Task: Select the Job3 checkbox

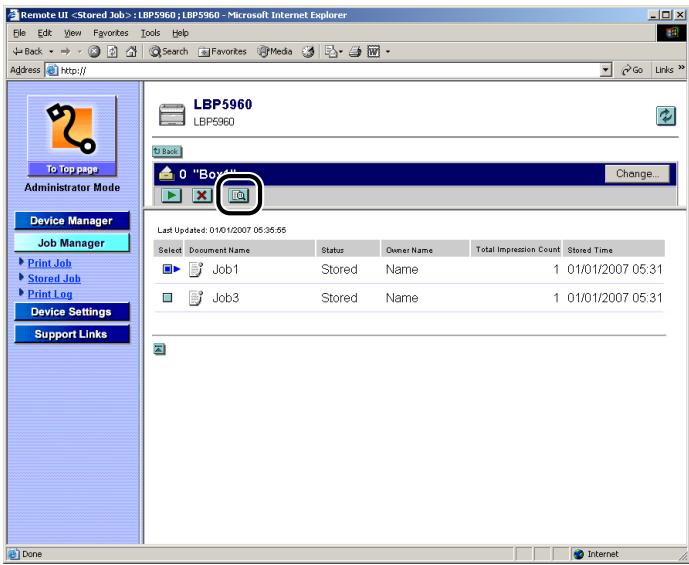Action: [x=167, y=298]
